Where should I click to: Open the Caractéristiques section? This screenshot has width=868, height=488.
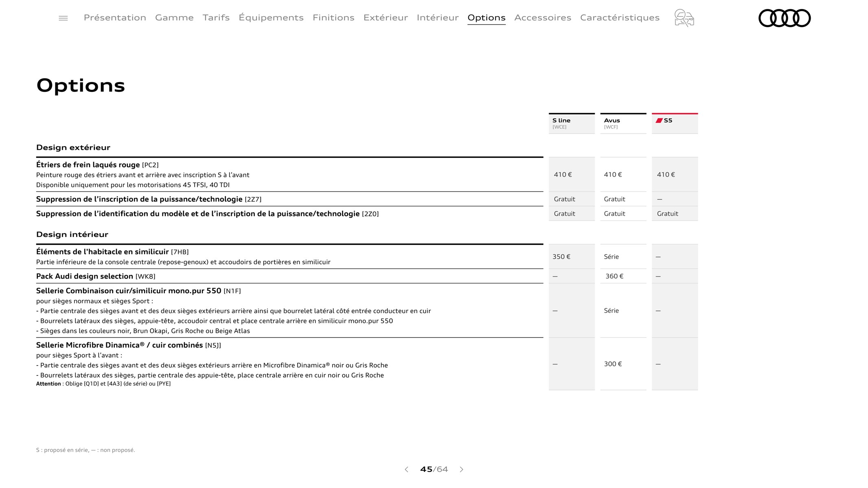click(x=620, y=17)
